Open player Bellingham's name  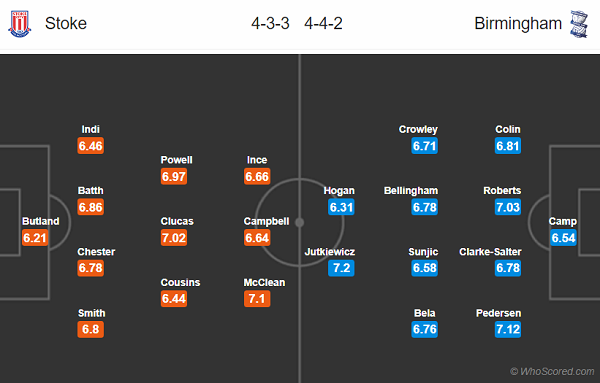(x=411, y=191)
